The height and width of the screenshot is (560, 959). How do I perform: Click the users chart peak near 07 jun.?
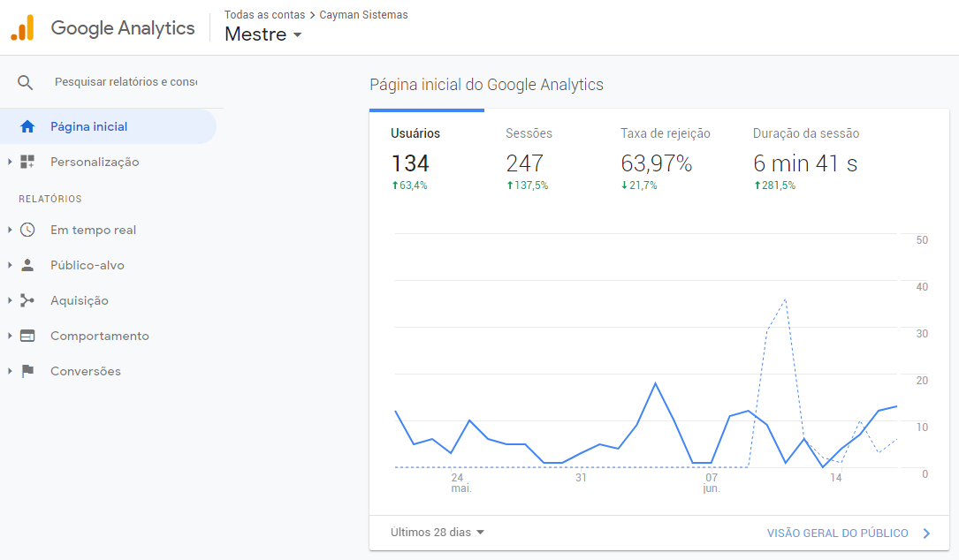(x=655, y=382)
